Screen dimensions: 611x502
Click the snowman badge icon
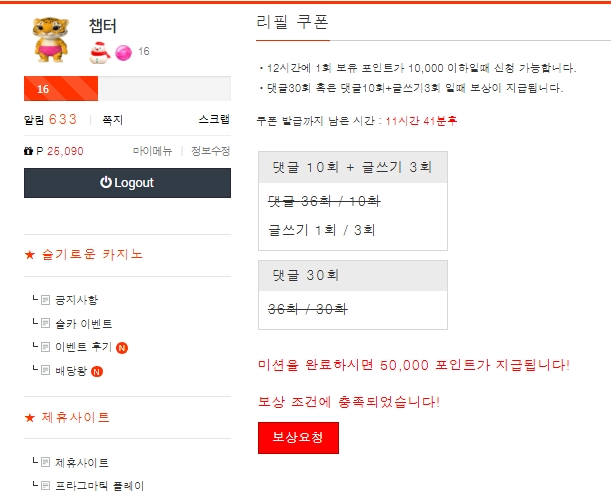(x=98, y=52)
